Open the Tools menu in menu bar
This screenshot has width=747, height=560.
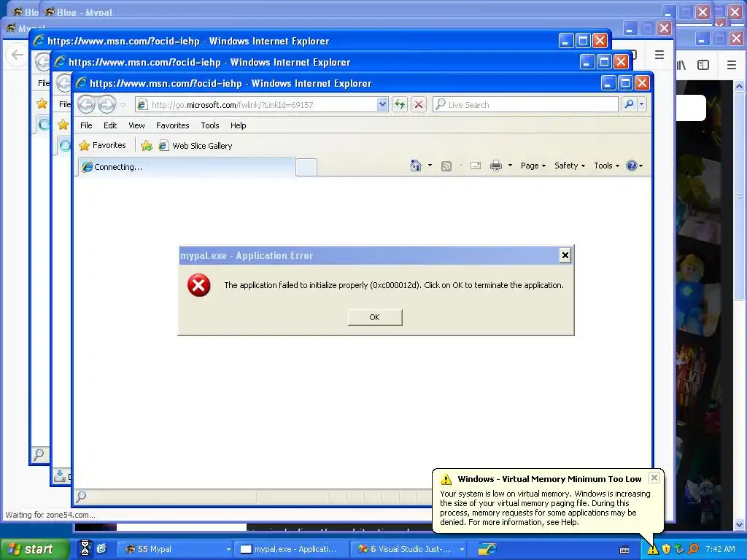[x=209, y=125]
